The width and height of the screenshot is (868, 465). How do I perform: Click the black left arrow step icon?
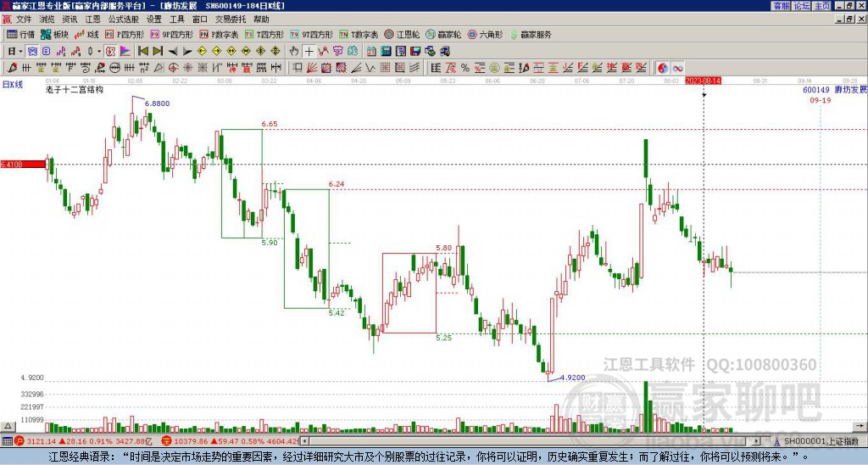click(x=173, y=51)
